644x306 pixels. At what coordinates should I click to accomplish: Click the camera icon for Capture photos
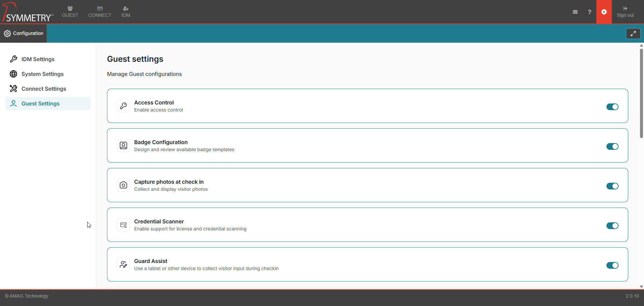(x=123, y=185)
